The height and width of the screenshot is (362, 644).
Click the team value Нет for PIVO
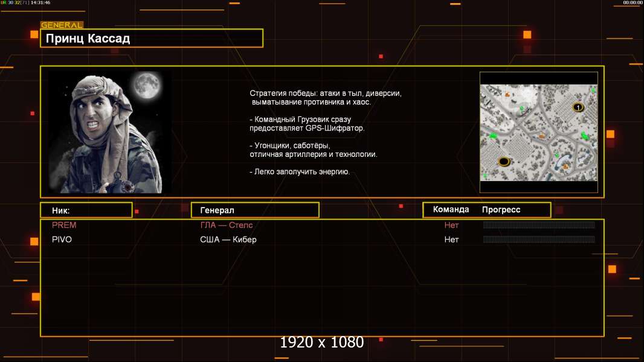(x=451, y=240)
